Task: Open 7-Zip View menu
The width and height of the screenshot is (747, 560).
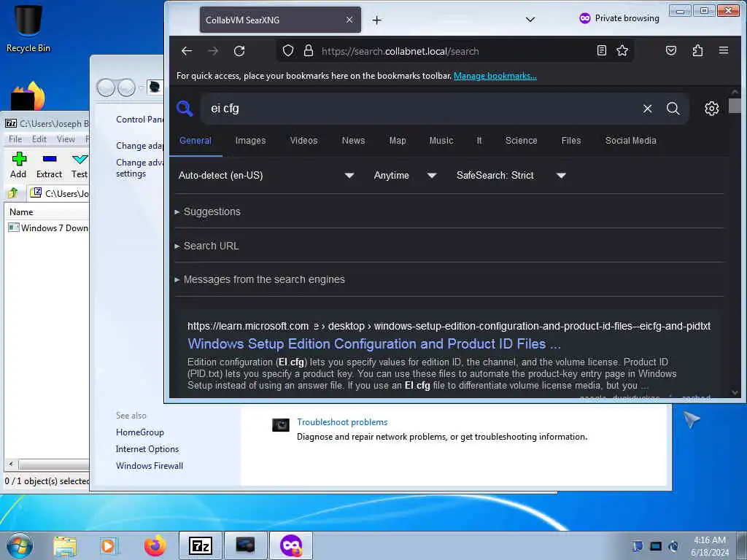Action: pos(66,139)
